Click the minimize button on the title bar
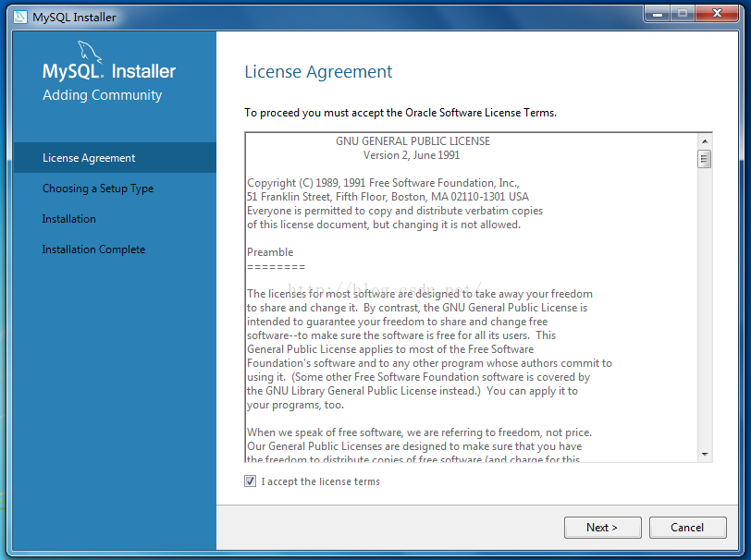Viewport: 751px width, 560px height. (657, 14)
